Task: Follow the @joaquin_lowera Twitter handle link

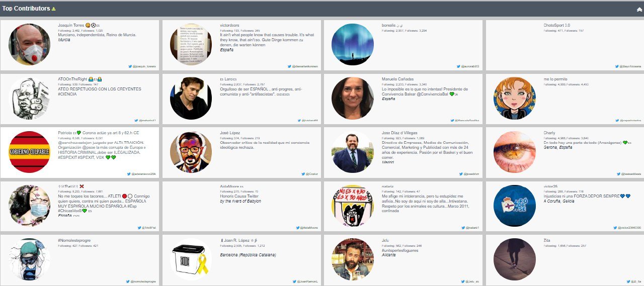Action: 145,66
